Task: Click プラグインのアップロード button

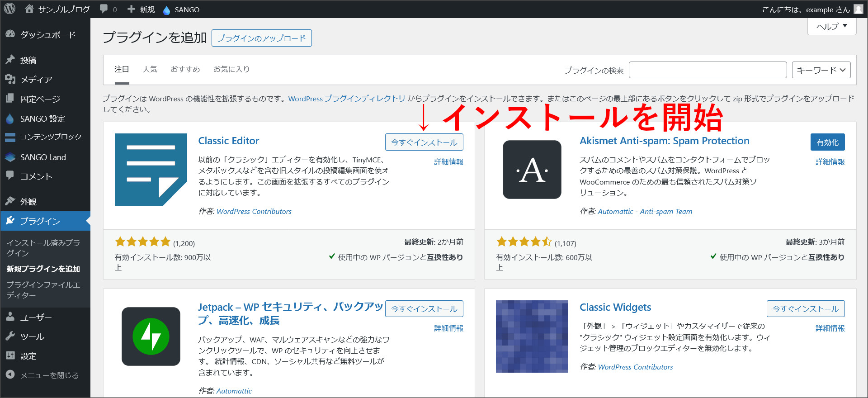Action: [x=261, y=38]
